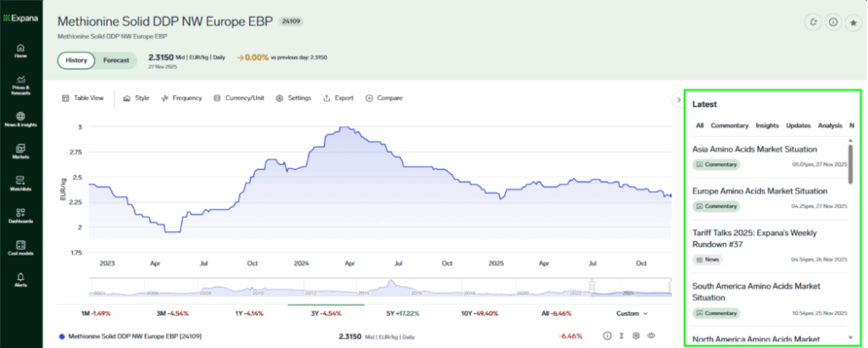Image resolution: width=868 pixels, height=348 pixels.
Task: Open Cost models in sidebar
Action: pos(20,248)
